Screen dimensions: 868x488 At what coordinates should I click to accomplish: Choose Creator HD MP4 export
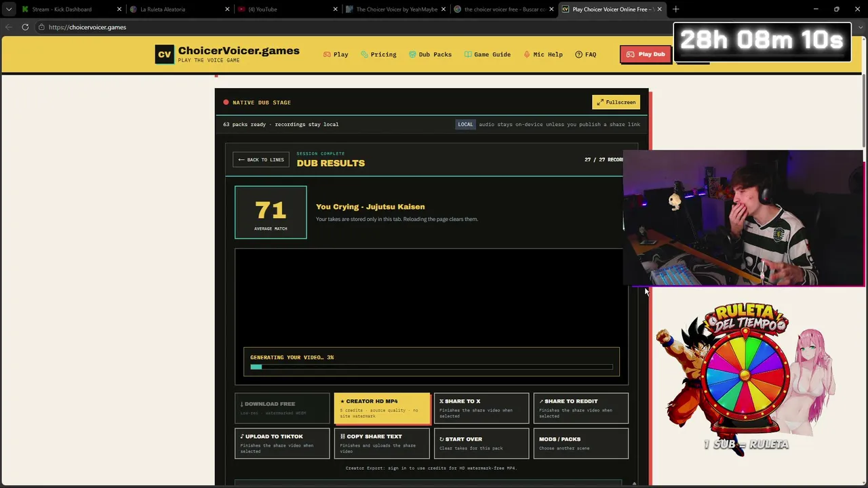pyautogui.click(x=382, y=408)
